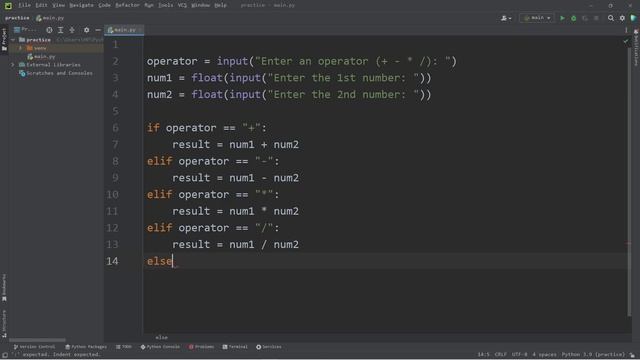Open the Services tool window
Screen dimensions: 640x360
coord(269,347)
